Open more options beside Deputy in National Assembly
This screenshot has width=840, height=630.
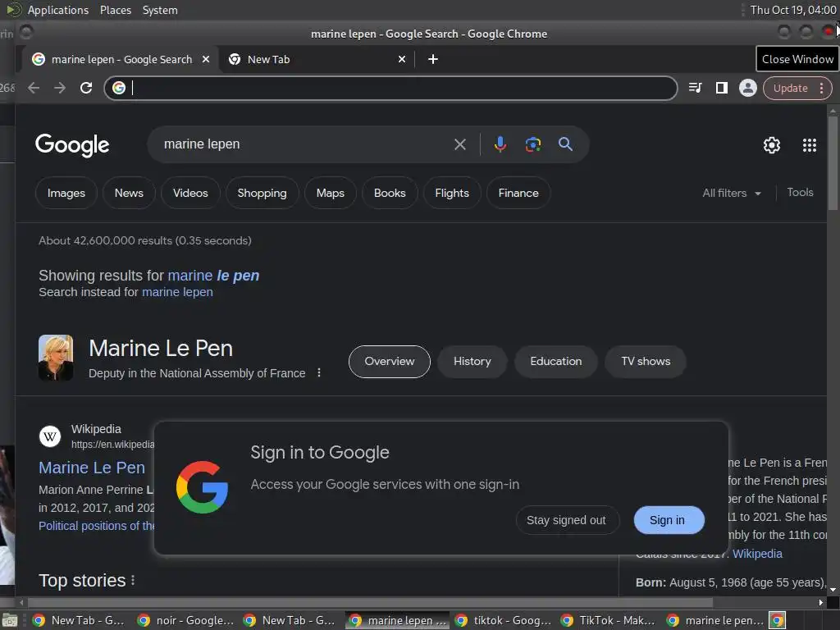[x=319, y=373]
